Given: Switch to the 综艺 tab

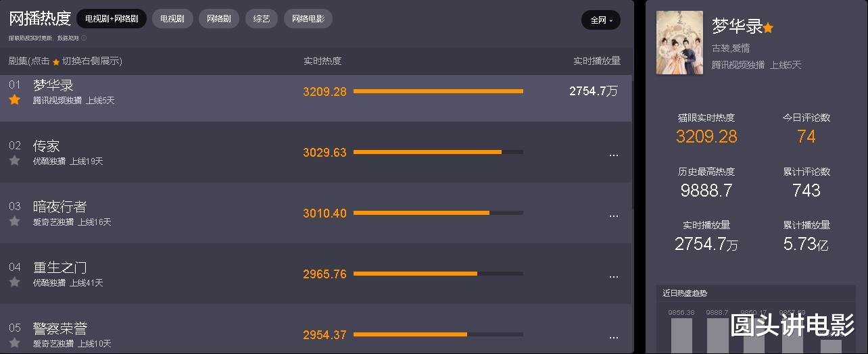Looking at the screenshot, I should (x=262, y=19).
